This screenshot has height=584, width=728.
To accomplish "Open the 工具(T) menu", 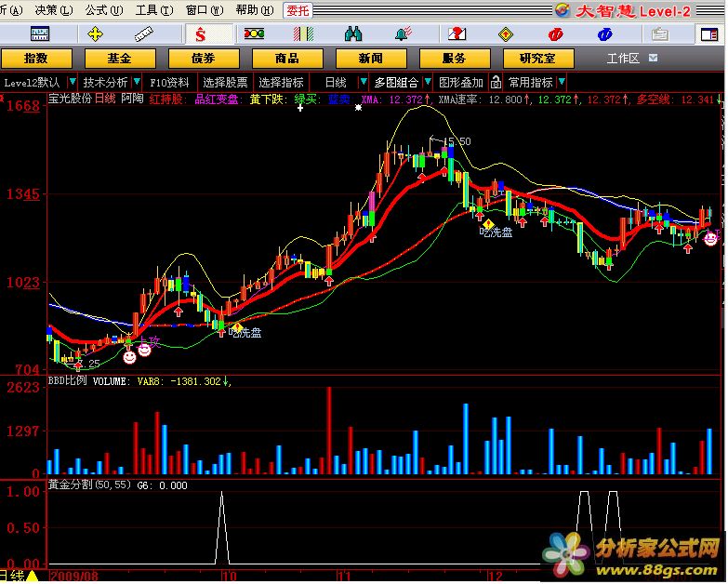I will point(154,9).
